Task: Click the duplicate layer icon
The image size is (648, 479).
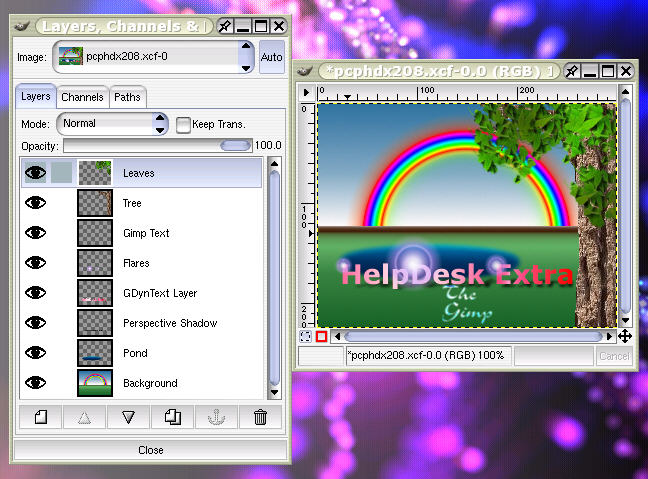Action: [x=172, y=418]
